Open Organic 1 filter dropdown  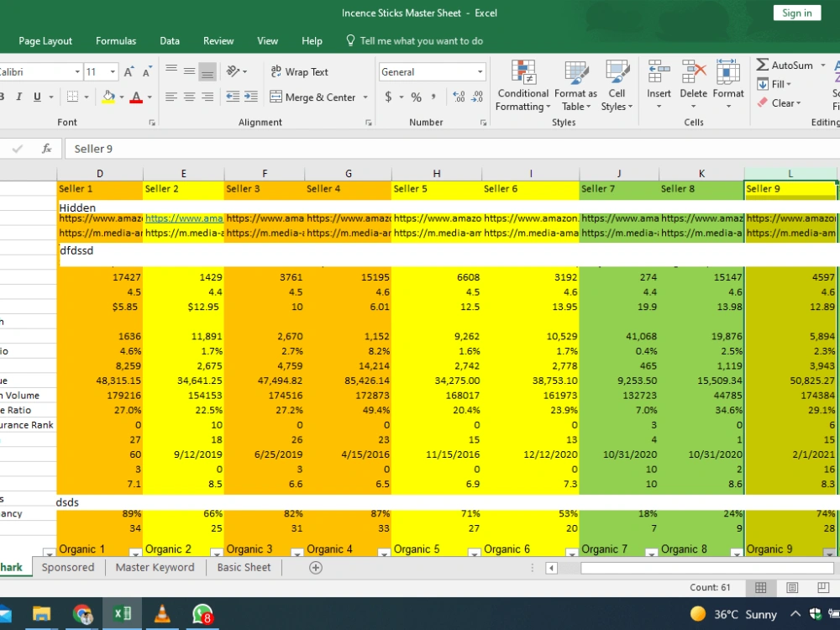(135, 552)
